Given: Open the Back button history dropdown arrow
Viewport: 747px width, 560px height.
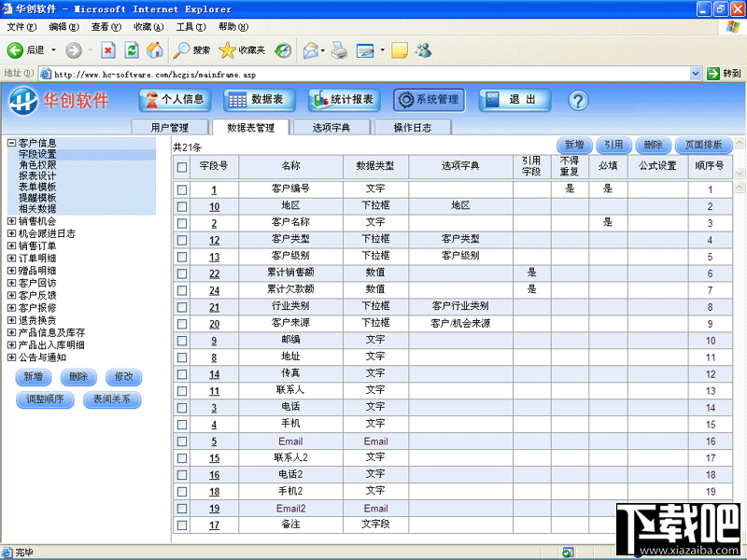Looking at the screenshot, I should (53, 50).
